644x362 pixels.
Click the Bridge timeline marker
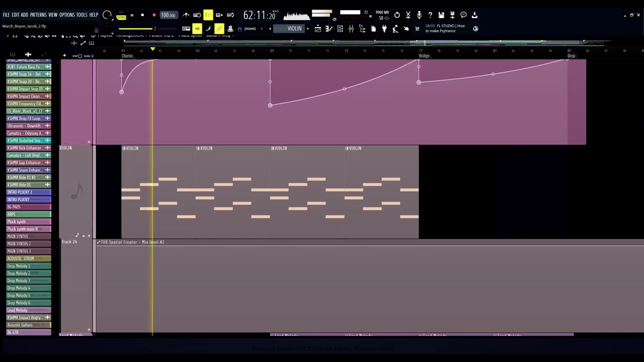coord(424,56)
